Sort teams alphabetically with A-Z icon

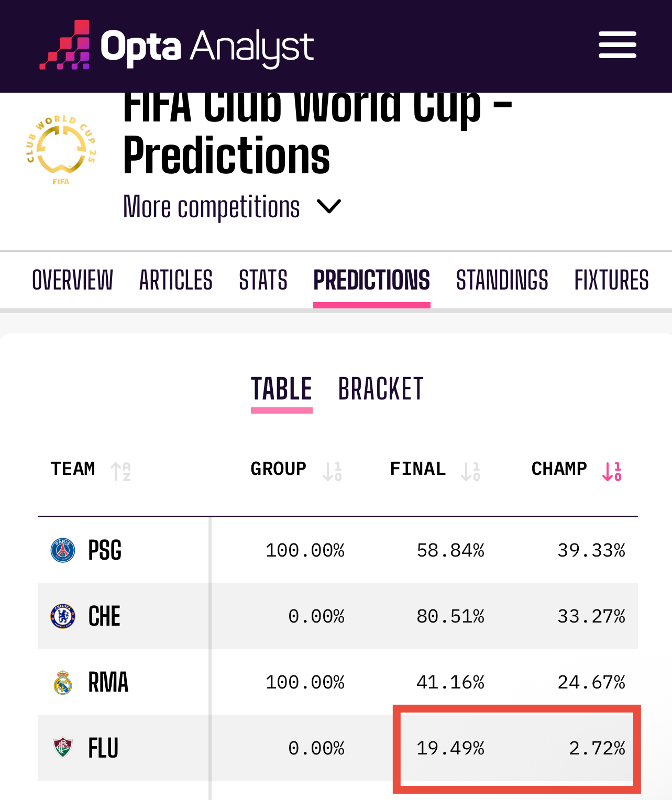[120, 471]
